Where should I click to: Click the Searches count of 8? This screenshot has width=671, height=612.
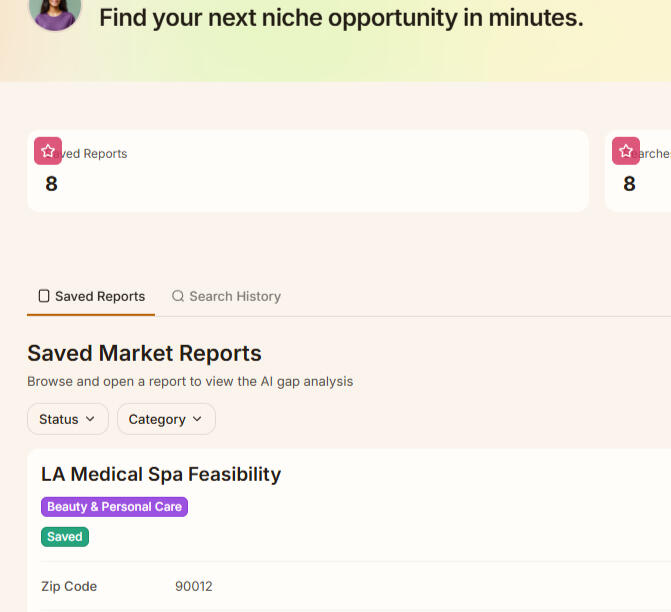click(x=629, y=184)
